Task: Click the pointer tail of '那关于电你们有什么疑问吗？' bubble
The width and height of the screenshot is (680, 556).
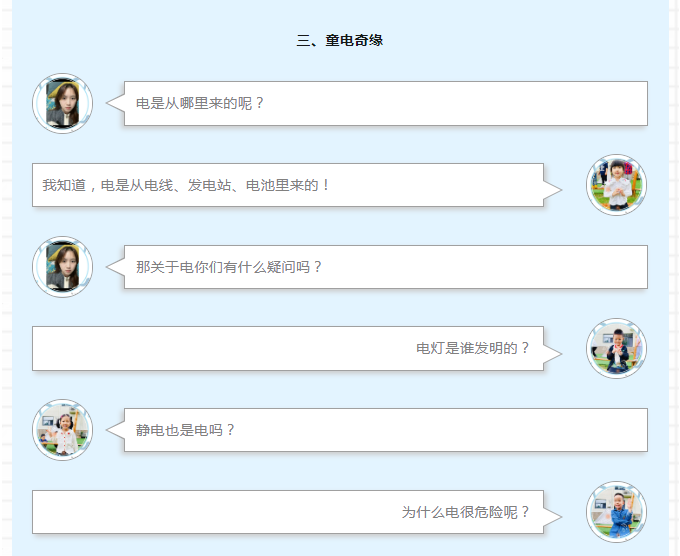Action: [116, 267]
